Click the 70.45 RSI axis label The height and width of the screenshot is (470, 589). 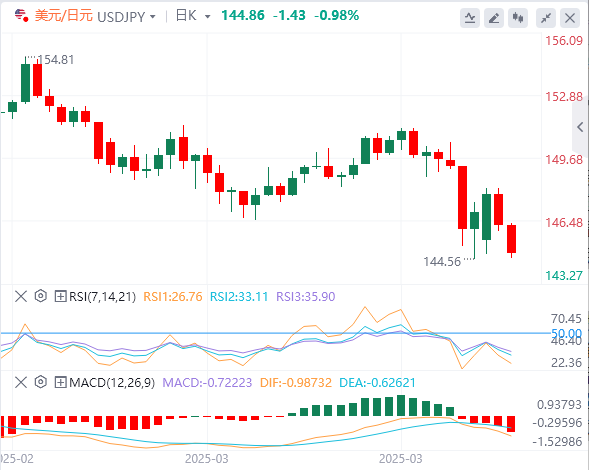[566, 319]
